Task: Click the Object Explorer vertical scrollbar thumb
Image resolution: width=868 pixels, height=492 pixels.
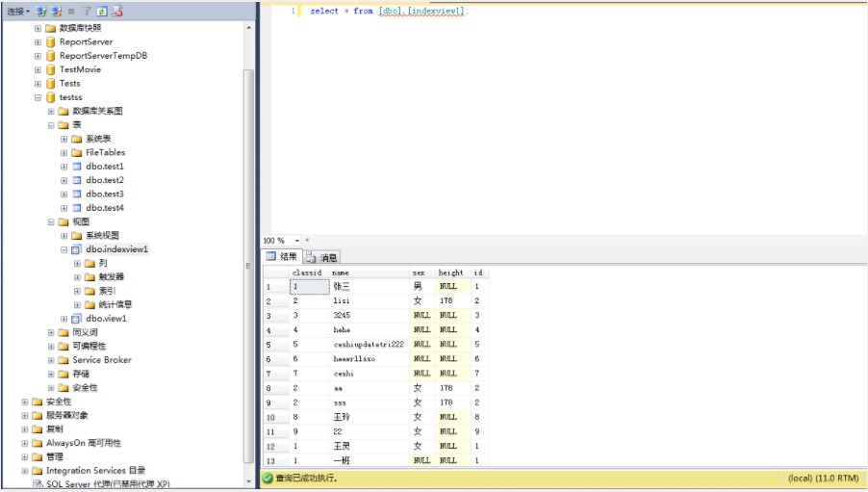Action: pos(248,266)
